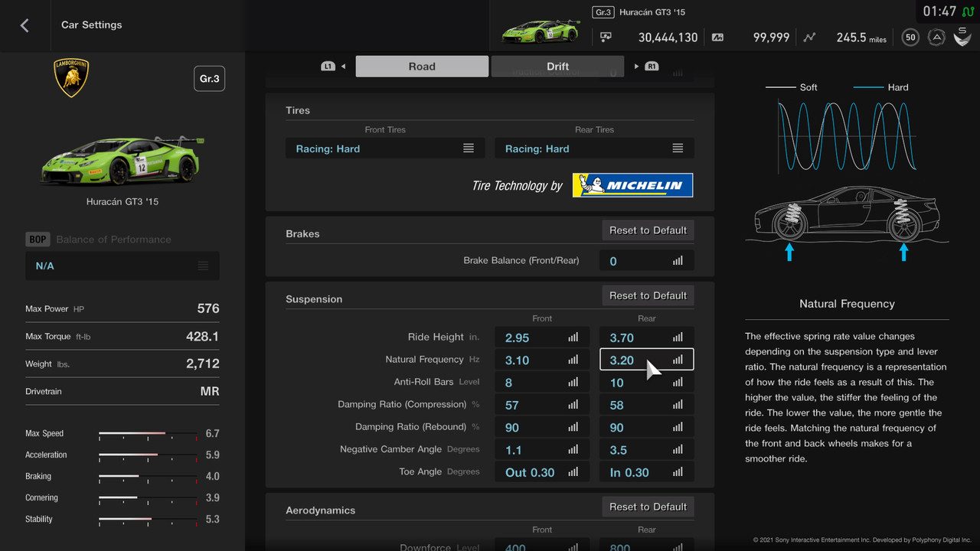
Task: Click the Natural Frequency help heading
Action: click(847, 304)
